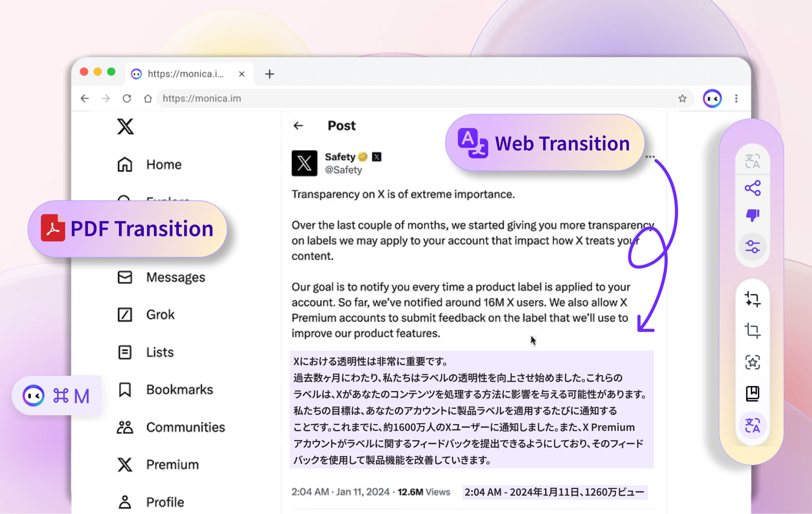Open Chrome's three-dot browser menu
Viewport: 812px width, 514px height.
pyautogui.click(x=736, y=98)
